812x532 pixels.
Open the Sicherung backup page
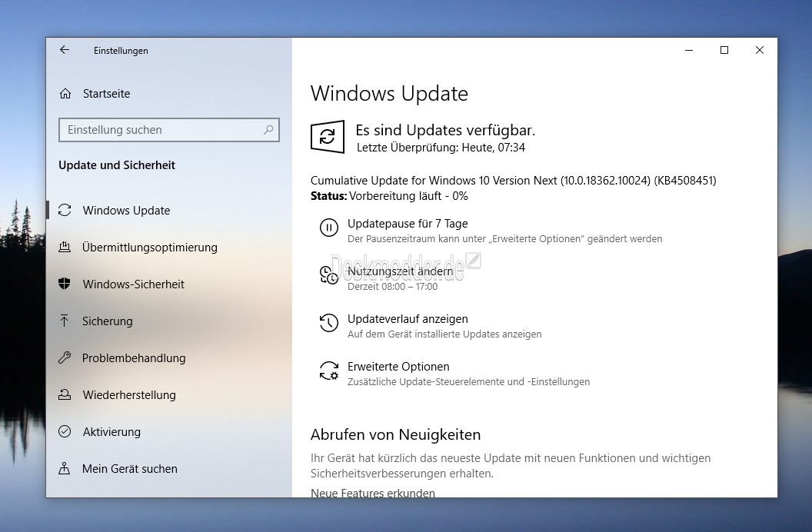click(108, 321)
